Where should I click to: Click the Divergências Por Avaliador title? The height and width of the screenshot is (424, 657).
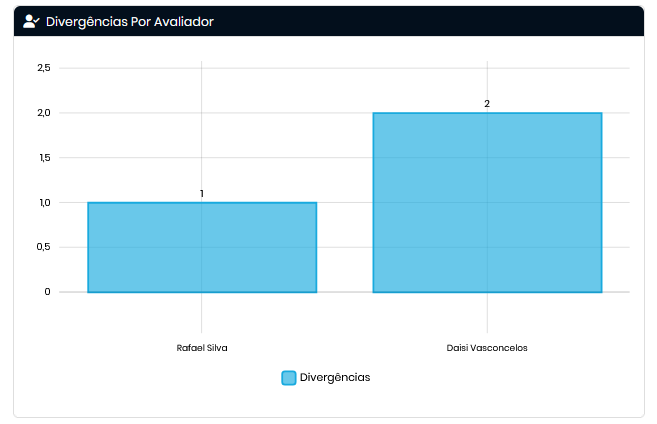129,21
